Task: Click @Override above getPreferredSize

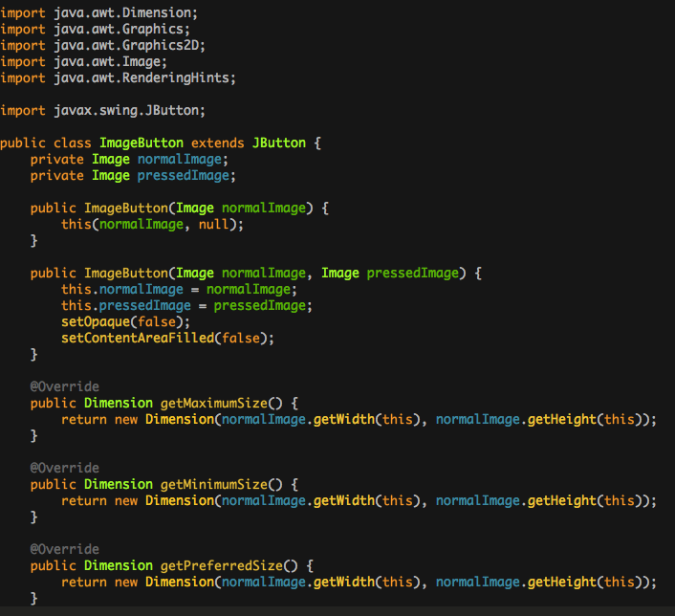Action: click(x=65, y=550)
